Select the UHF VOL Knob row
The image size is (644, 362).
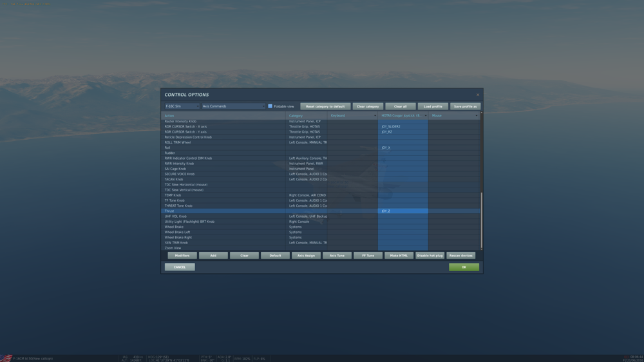[x=320, y=216]
